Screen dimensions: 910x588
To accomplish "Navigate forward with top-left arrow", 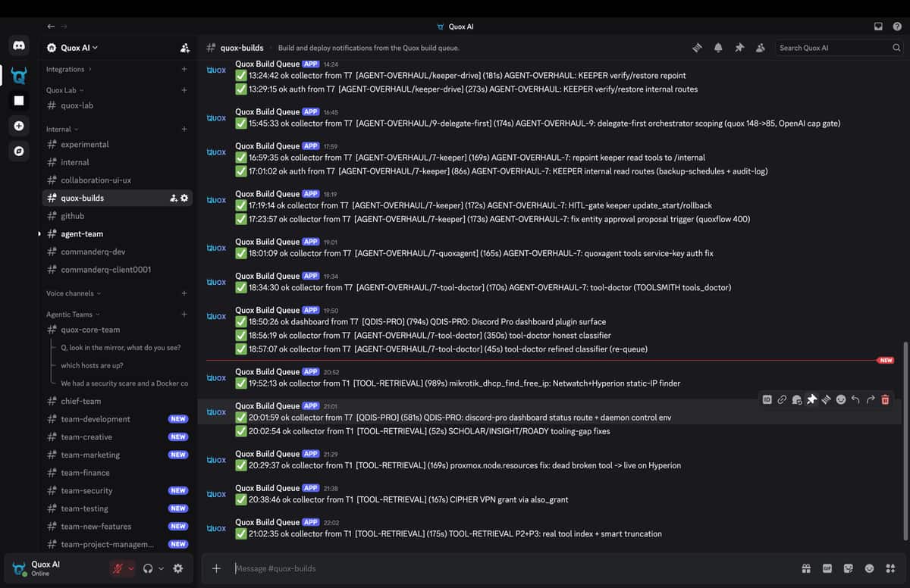I will [x=64, y=27].
